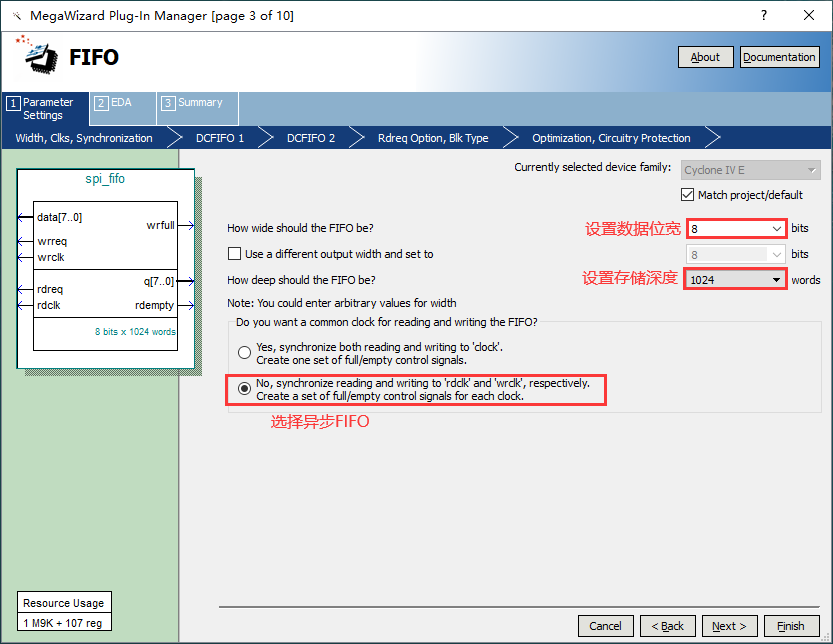Select 'No, synchronize reading and writing' option
833x644 pixels.
pyautogui.click(x=245, y=389)
